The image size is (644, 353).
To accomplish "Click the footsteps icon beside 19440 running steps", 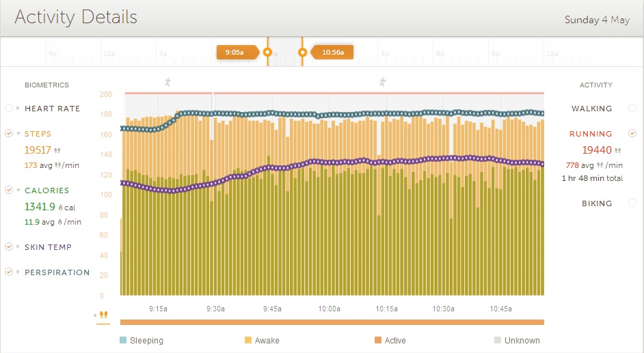I will [618, 150].
